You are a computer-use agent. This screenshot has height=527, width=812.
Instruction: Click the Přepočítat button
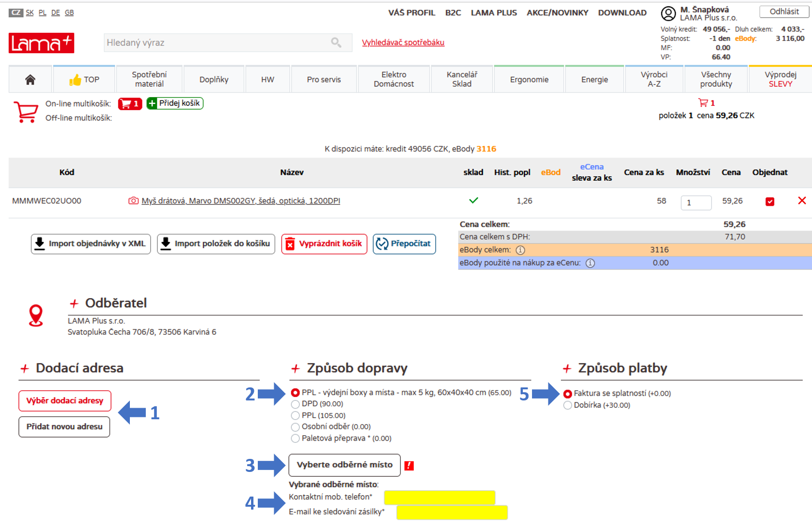pyautogui.click(x=405, y=244)
